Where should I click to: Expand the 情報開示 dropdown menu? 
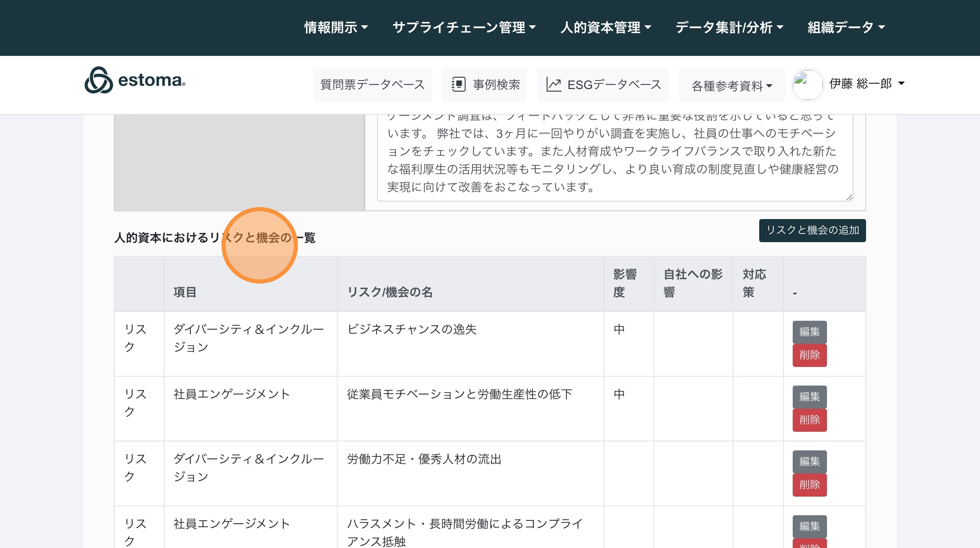336,28
